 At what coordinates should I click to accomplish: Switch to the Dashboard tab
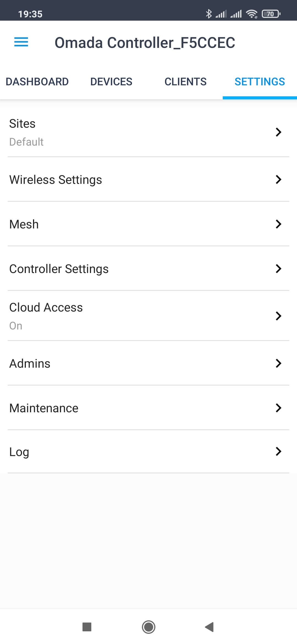coord(37,82)
